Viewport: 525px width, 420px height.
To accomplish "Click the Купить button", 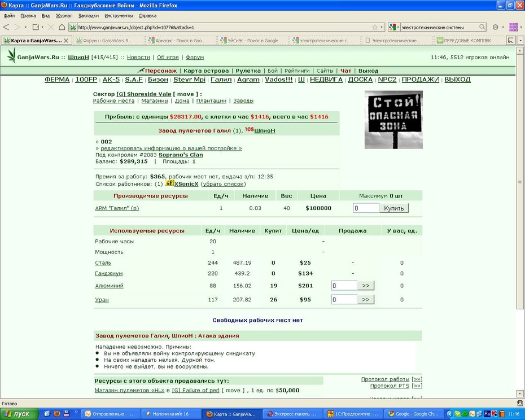I will pyautogui.click(x=394, y=208).
